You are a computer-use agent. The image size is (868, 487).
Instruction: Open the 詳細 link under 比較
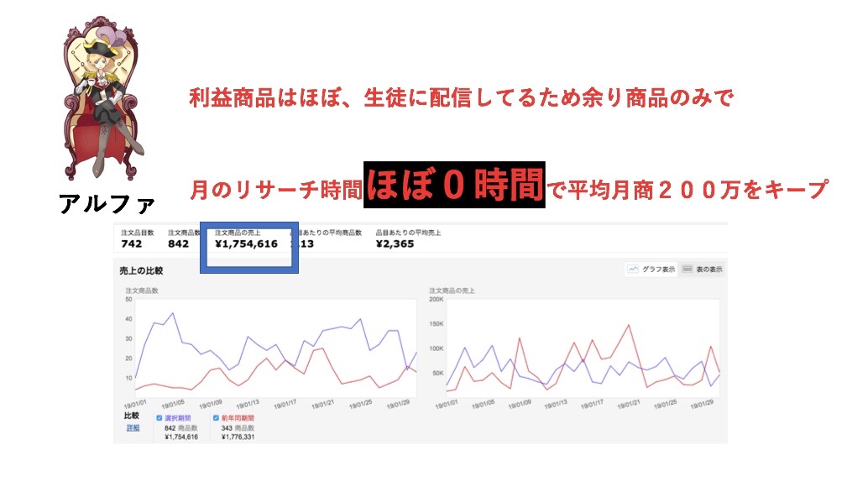point(133,427)
